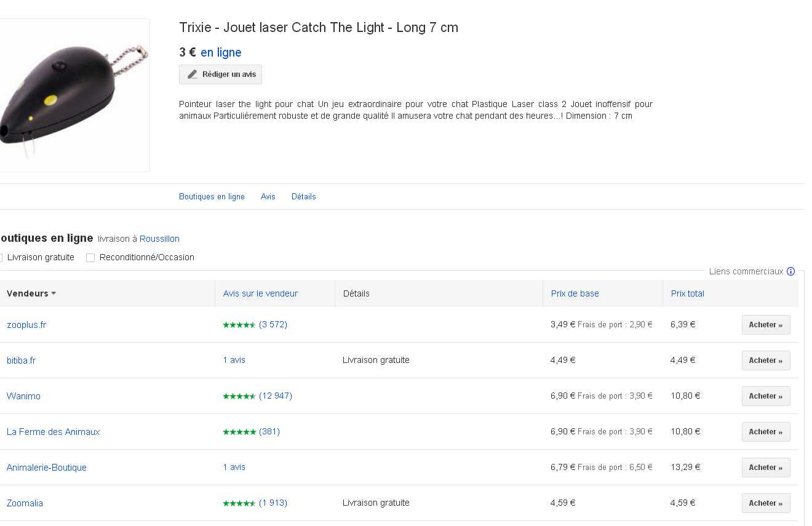Viewport: 812px width, 526px height.
Task: Sort by the Vendeurs dropdown arrow
Action: 54,293
